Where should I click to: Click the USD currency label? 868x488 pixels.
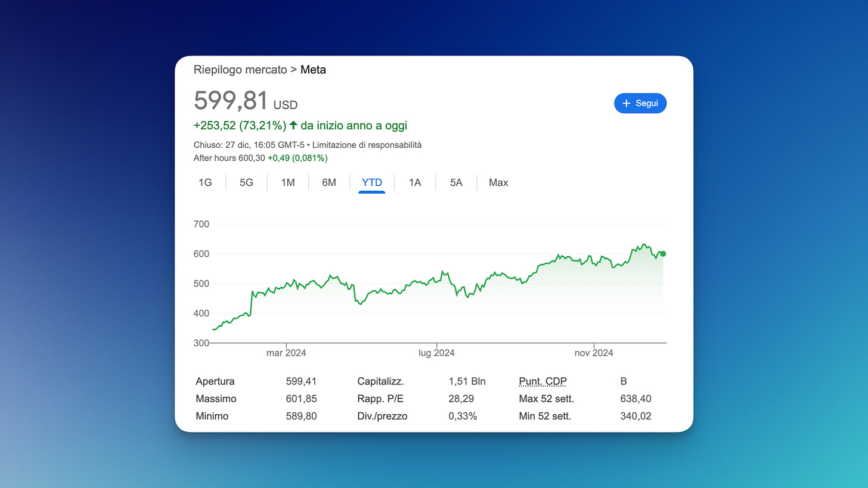(x=286, y=105)
